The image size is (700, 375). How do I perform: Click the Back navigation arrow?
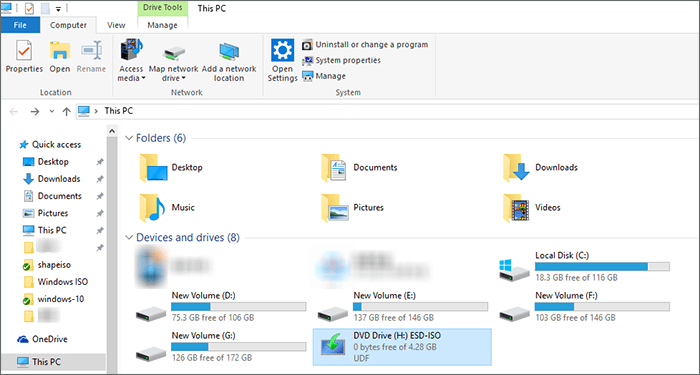click(x=14, y=111)
